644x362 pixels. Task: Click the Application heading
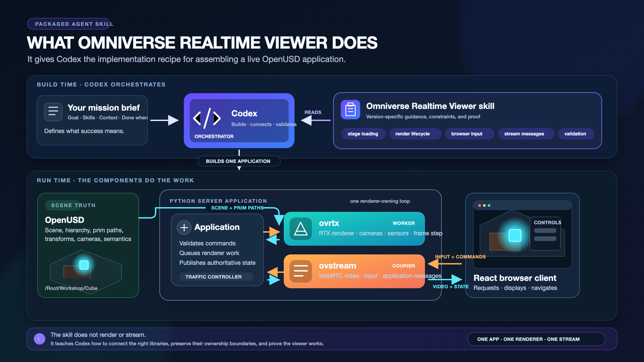217,227
